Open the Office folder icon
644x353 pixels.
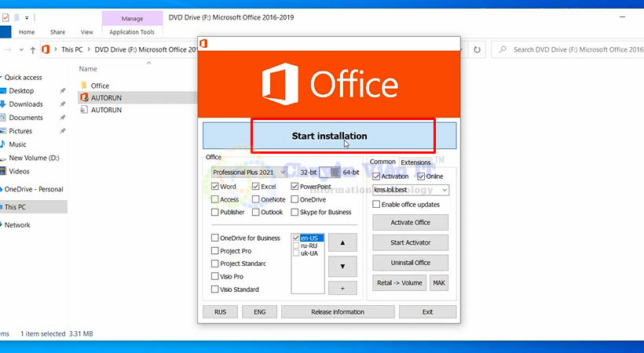pos(84,86)
